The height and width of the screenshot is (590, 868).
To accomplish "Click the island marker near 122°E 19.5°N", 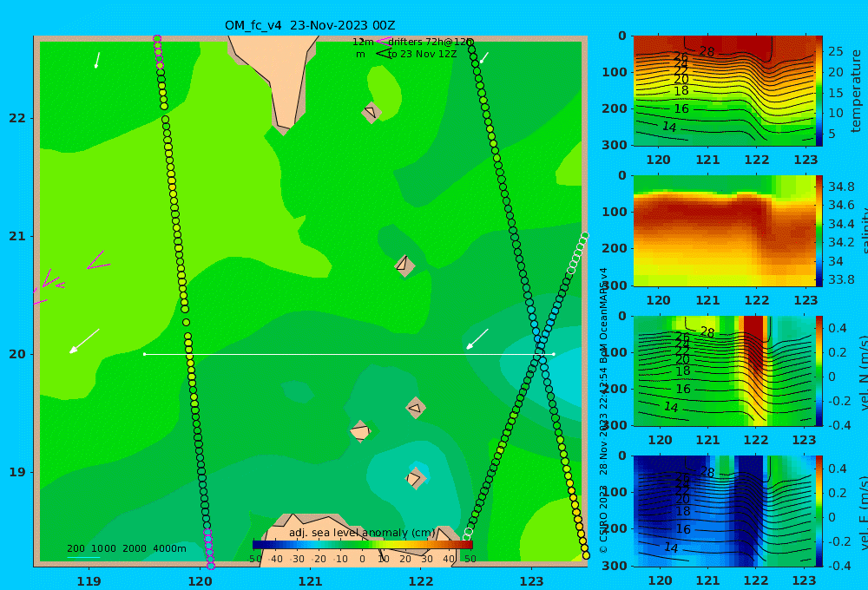I will [x=415, y=408].
